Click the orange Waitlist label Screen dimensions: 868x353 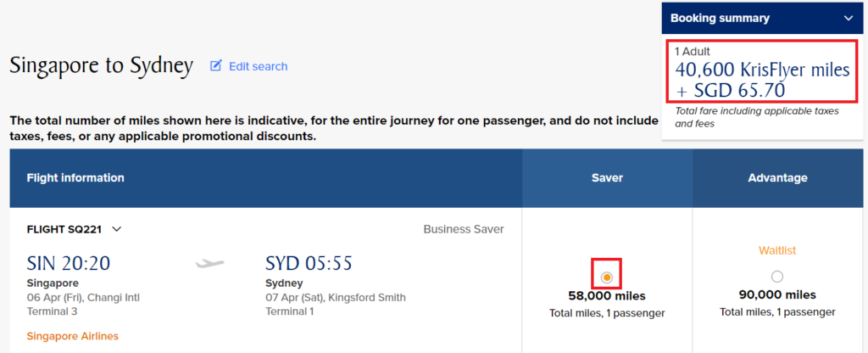[777, 250]
